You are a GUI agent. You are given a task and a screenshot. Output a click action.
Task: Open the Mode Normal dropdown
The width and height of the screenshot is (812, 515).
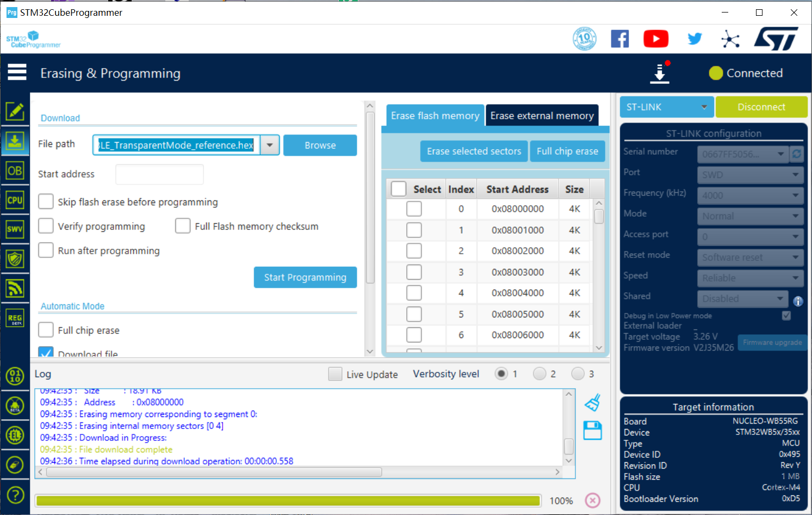pos(751,216)
